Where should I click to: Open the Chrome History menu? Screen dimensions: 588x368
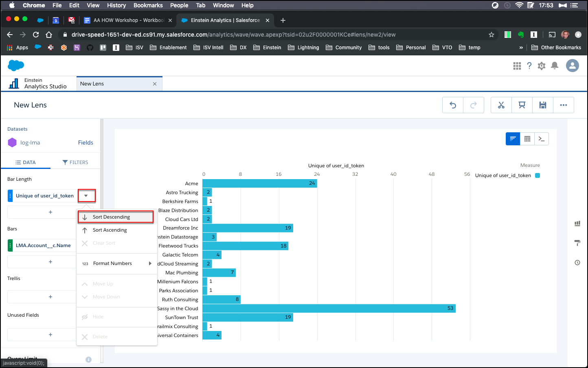tap(116, 5)
